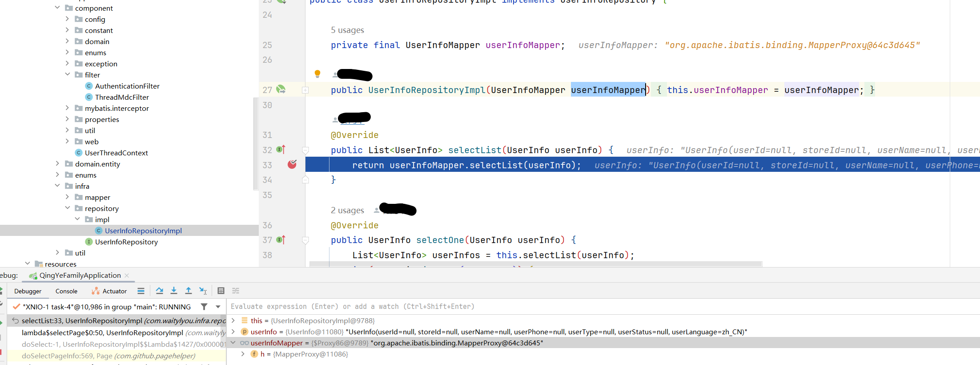Select ThreadMdcFilter in the project tree
980x365 pixels.
point(122,97)
